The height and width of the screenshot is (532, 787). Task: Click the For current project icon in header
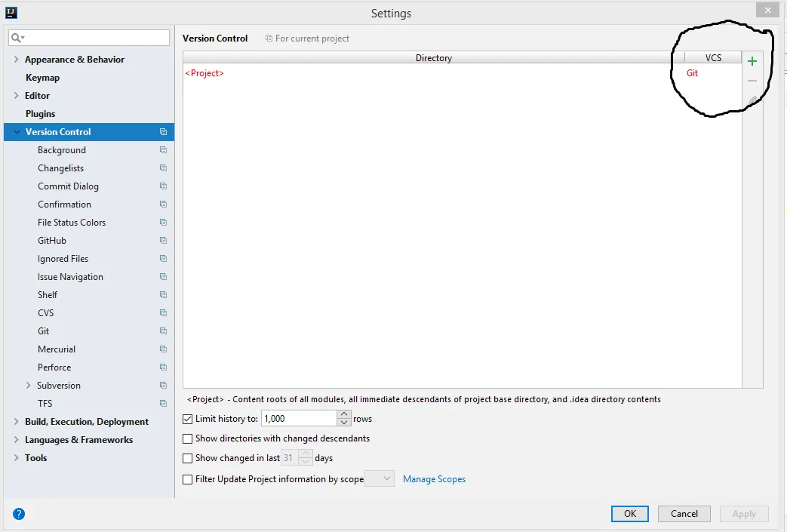(x=269, y=38)
